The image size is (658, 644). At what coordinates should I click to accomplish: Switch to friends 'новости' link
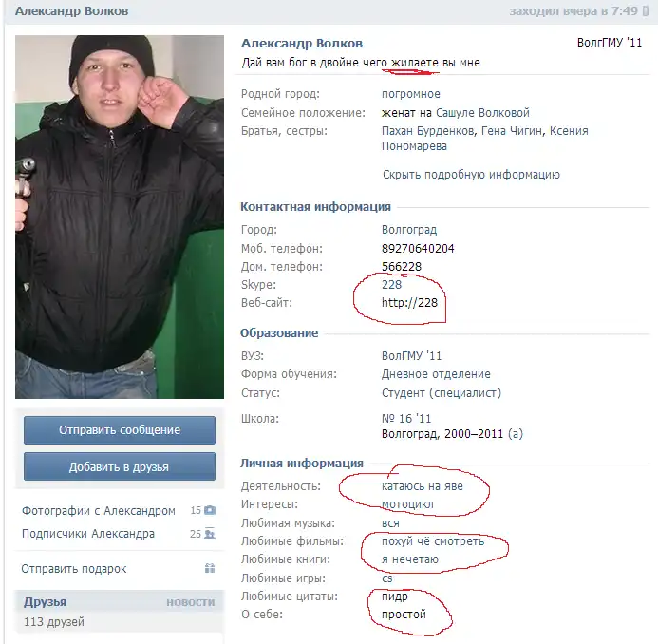(x=190, y=602)
